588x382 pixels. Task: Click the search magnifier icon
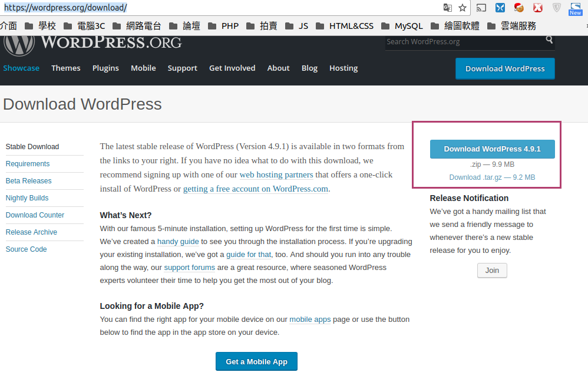(549, 39)
